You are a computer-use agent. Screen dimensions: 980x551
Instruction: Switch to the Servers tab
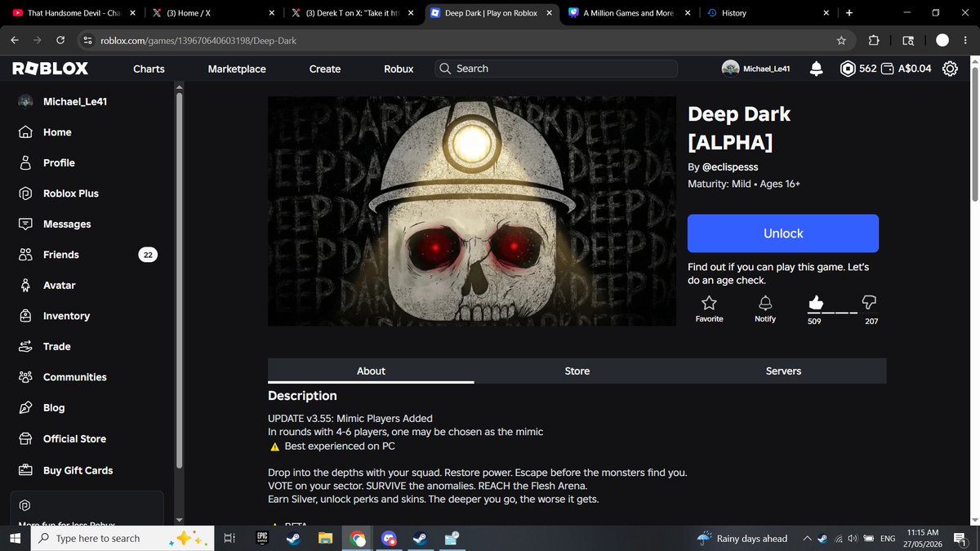783,371
